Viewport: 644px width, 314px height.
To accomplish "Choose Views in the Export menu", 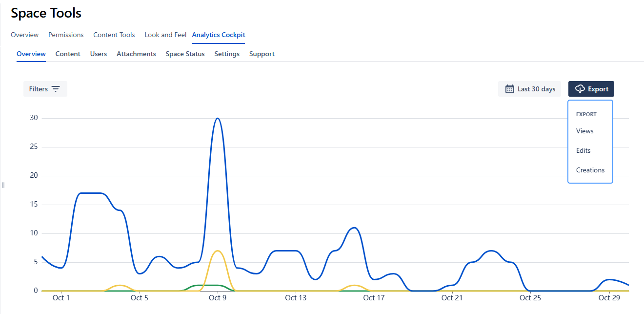I will (x=584, y=131).
